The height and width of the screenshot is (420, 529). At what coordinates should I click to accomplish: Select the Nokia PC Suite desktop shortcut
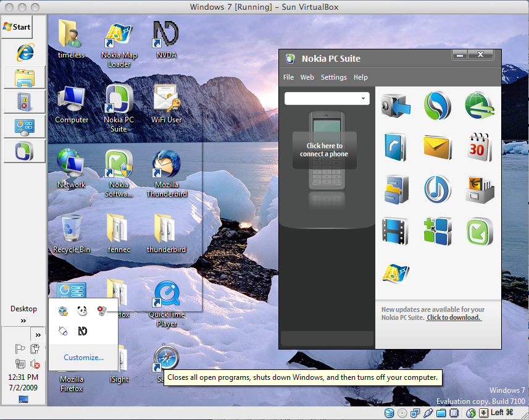click(119, 109)
